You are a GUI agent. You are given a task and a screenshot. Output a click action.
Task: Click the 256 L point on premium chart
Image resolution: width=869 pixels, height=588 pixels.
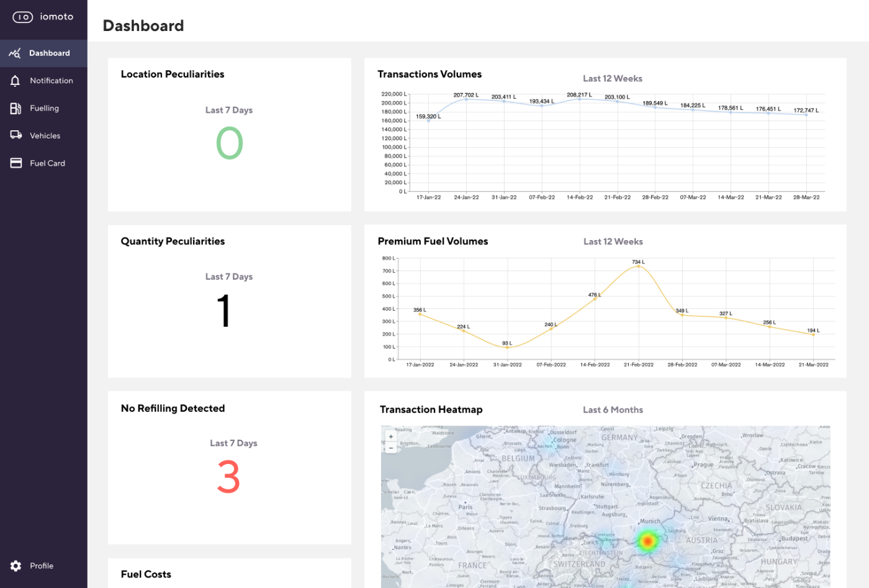point(770,327)
